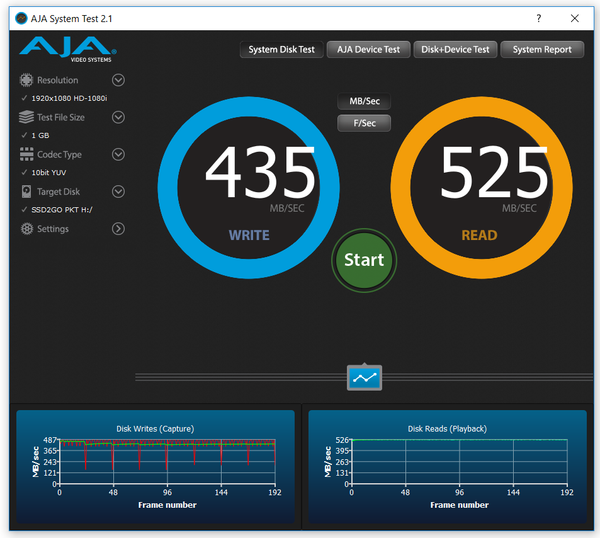Click the Codec Type film strip icon
The width and height of the screenshot is (600, 538).
click(26, 154)
